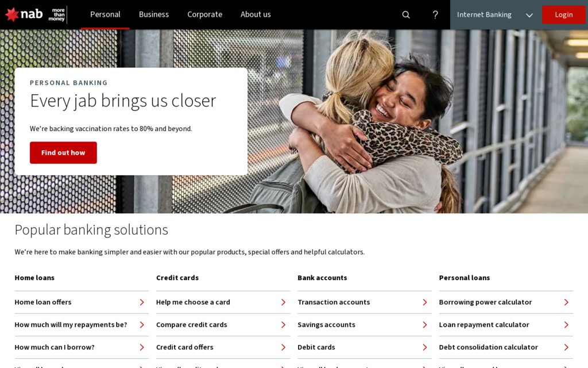
Task: Click the arrow next to Borrowing power calculator
Action: (x=566, y=302)
